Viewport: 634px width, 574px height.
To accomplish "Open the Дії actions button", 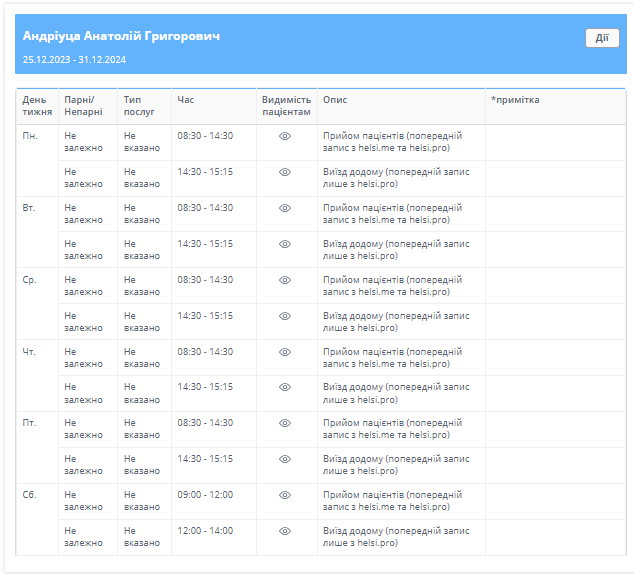I will [602, 38].
